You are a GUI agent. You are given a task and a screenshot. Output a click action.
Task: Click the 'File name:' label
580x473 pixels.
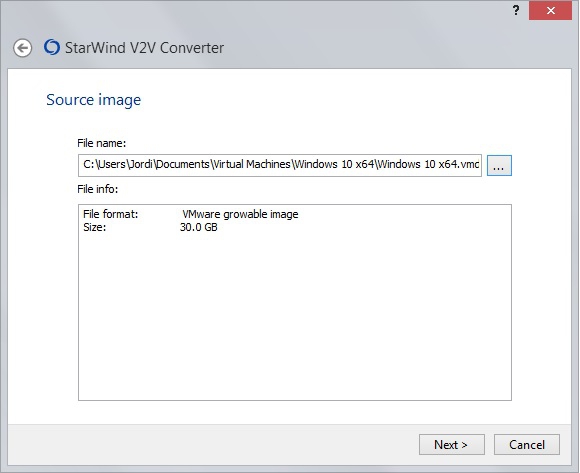point(101,143)
